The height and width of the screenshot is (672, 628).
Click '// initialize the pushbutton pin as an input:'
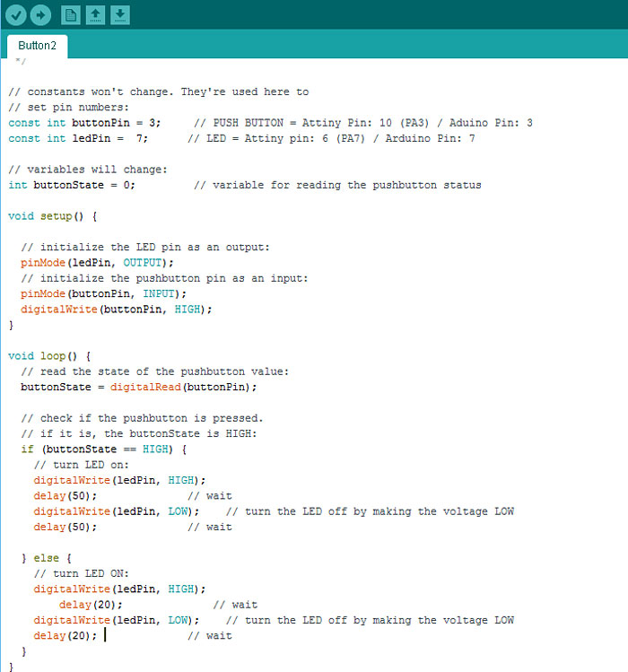point(164,278)
